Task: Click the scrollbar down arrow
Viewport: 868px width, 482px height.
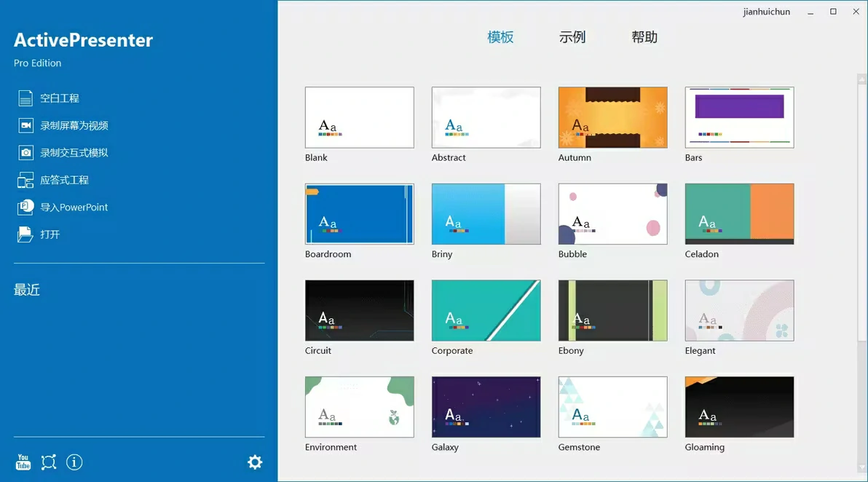Action: [862, 469]
